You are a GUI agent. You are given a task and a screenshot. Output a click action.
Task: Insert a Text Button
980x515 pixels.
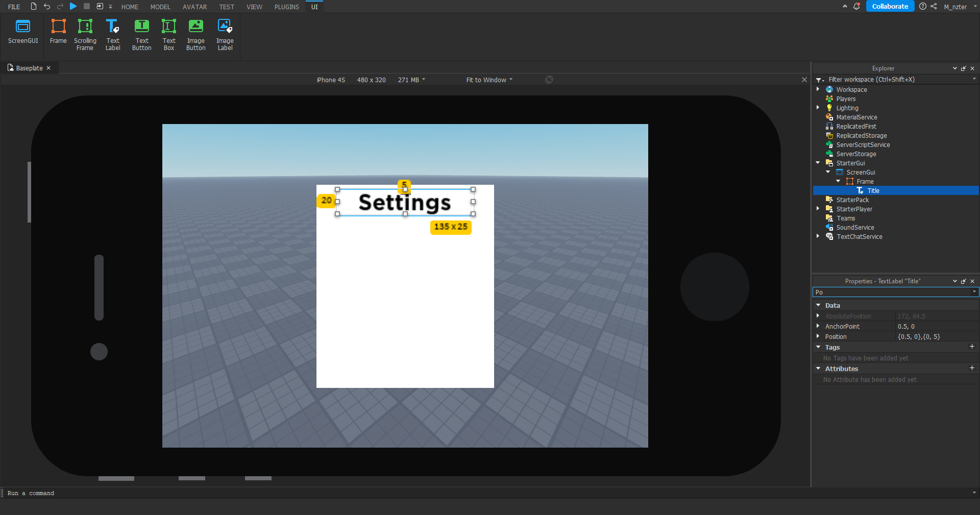[x=141, y=32]
